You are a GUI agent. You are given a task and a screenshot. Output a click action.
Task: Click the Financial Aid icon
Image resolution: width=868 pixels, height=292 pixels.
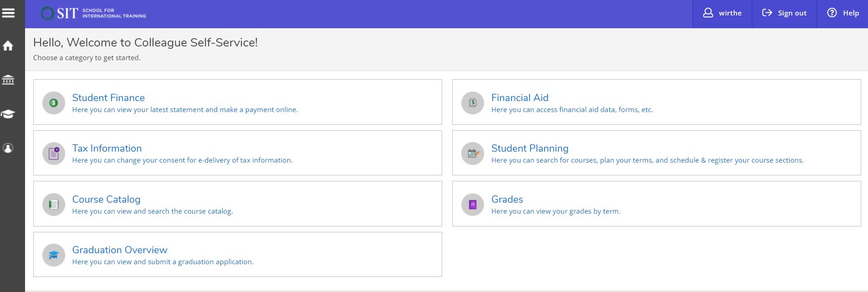[x=473, y=103]
